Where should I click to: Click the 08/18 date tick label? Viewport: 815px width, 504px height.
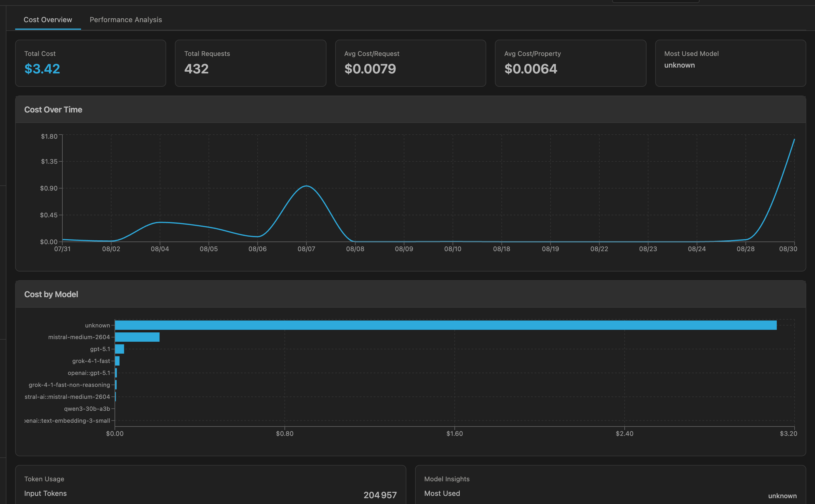[x=502, y=249]
